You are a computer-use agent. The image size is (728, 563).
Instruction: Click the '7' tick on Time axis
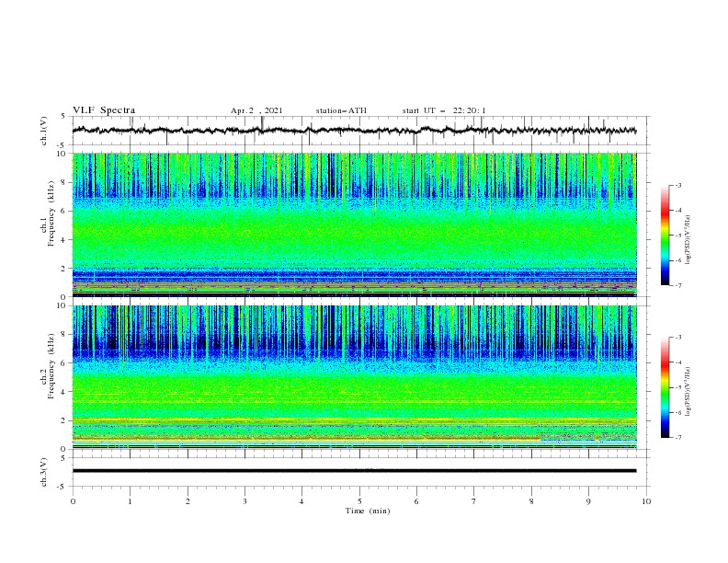(x=474, y=501)
